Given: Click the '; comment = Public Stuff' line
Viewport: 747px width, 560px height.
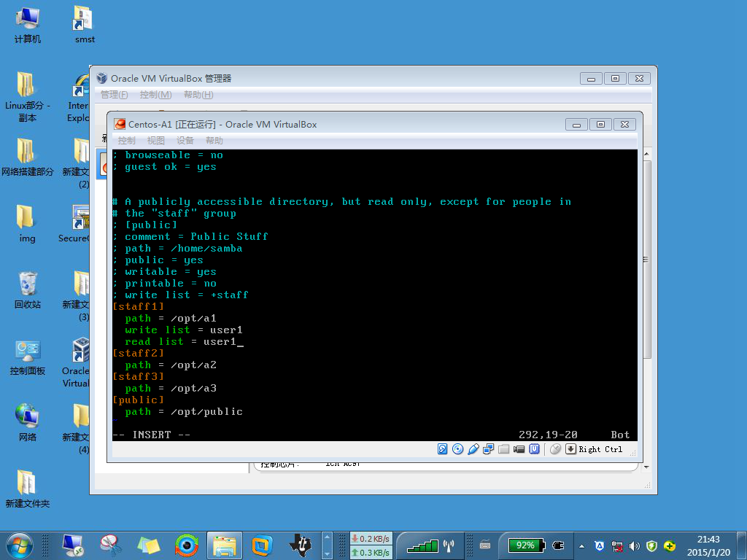Looking at the screenshot, I should [x=190, y=237].
